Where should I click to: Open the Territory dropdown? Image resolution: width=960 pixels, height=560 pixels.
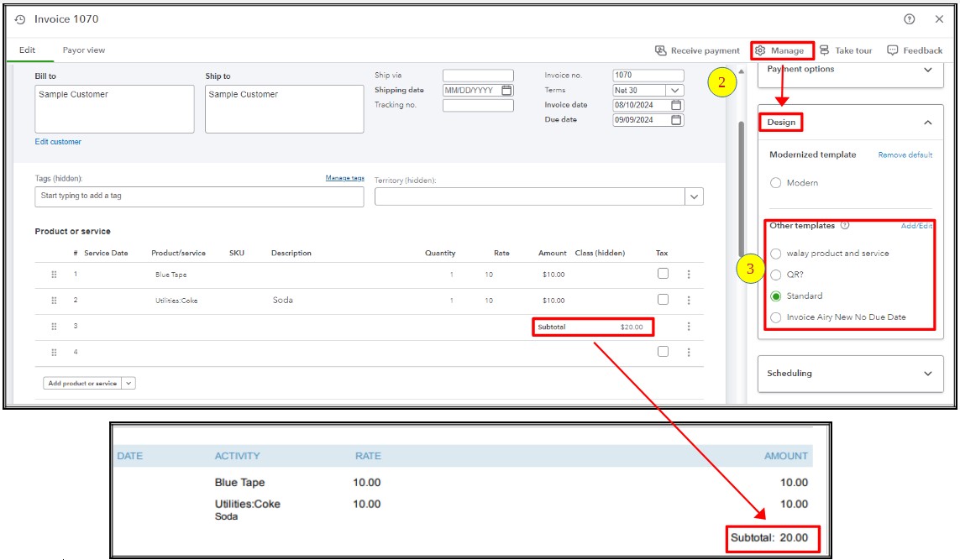click(x=695, y=196)
